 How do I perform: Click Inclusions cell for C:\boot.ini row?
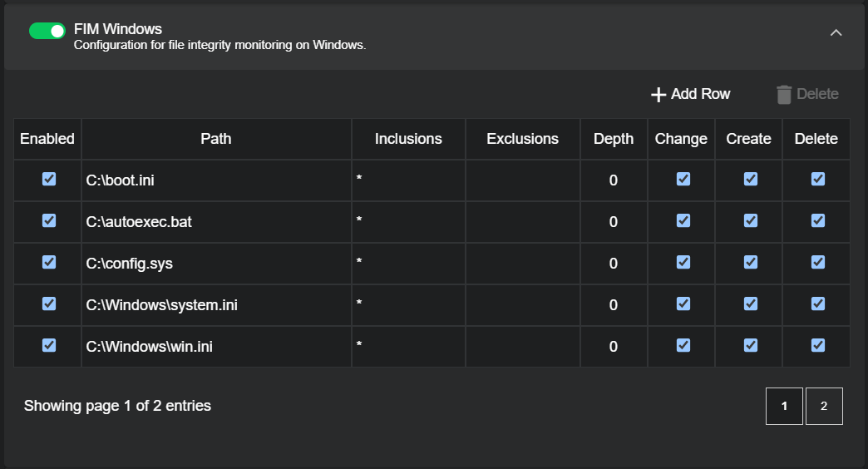tap(408, 180)
